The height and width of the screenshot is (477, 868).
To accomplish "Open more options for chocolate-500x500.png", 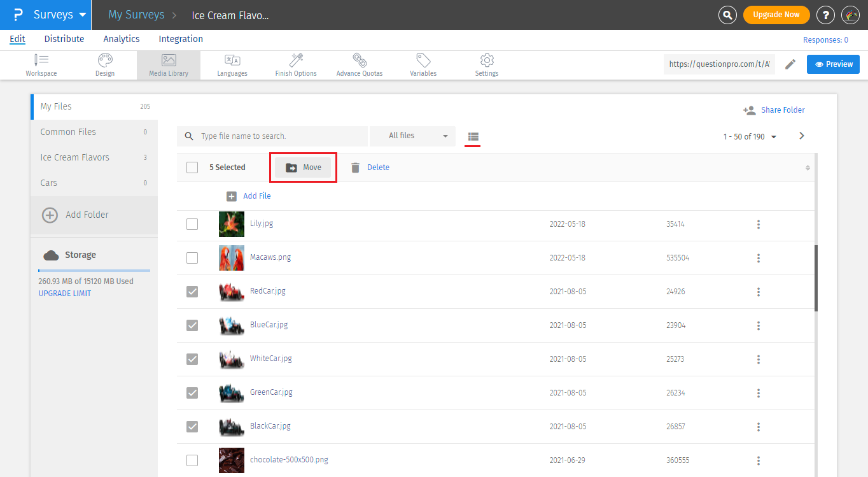I will coord(759,460).
